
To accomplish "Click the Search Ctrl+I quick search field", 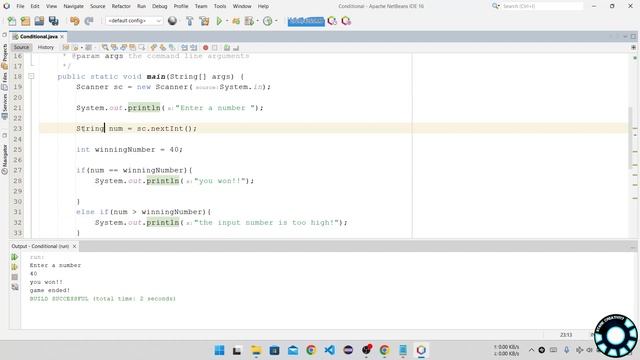I will (541, 6).
